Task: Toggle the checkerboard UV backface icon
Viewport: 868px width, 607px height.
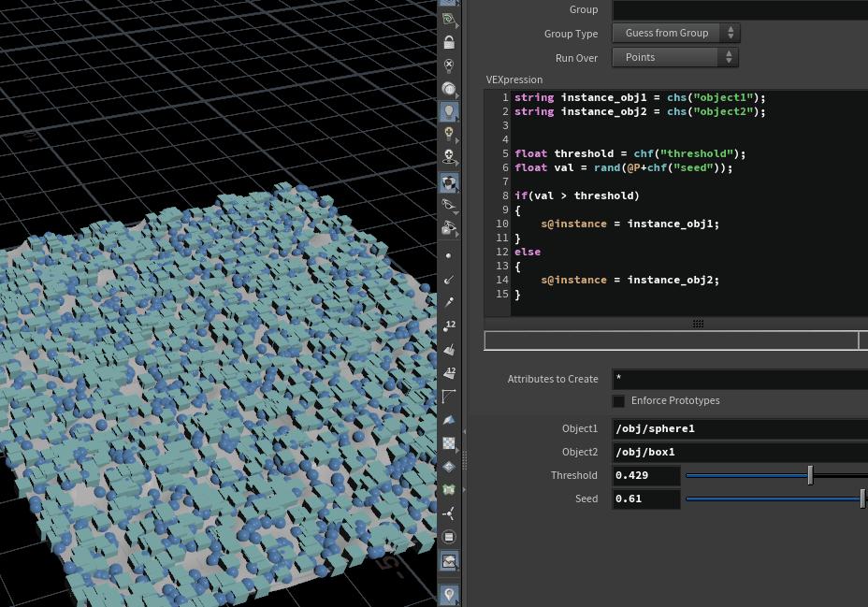Action: point(449,443)
